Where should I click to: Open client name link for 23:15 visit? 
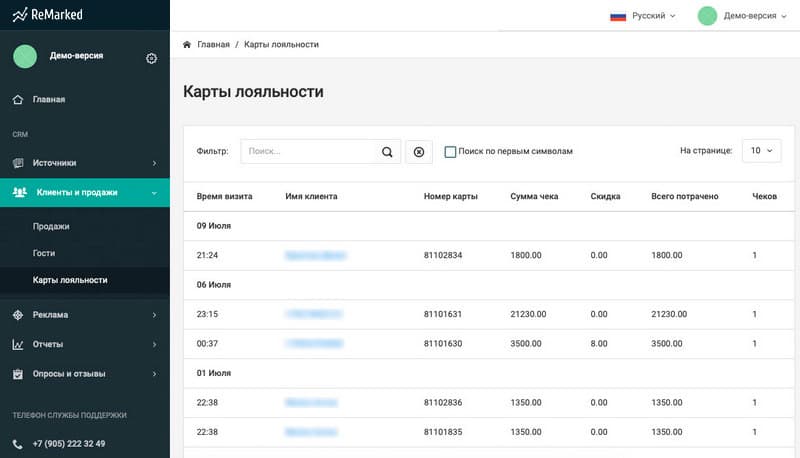tap(313, 314)
